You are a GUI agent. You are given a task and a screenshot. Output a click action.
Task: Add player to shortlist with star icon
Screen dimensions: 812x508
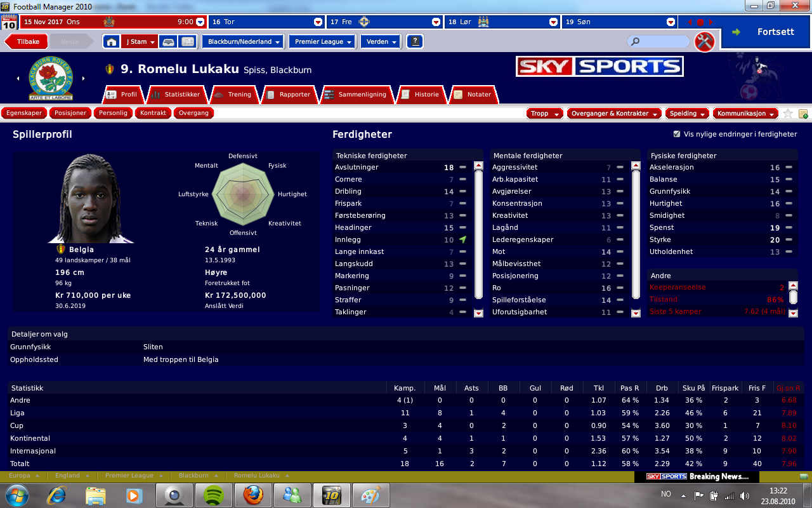[788, 114]
